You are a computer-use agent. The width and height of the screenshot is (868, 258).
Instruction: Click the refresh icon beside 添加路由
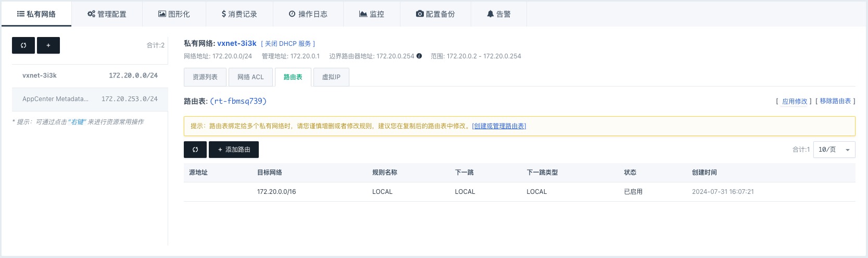[x=195, y=150]
